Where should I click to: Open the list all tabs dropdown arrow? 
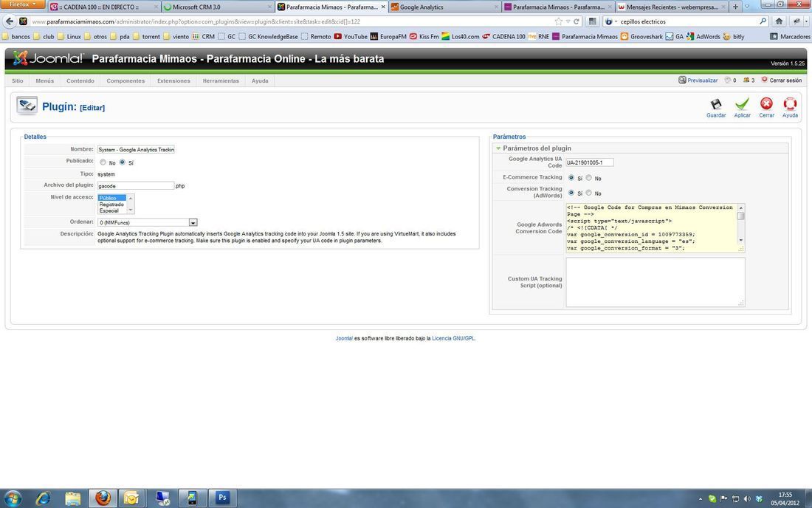(747, 7)
